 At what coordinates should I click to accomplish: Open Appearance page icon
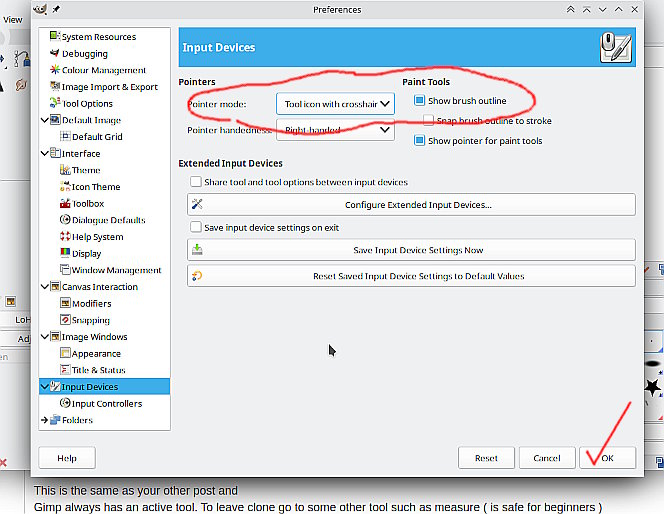(x=65, y=353)
